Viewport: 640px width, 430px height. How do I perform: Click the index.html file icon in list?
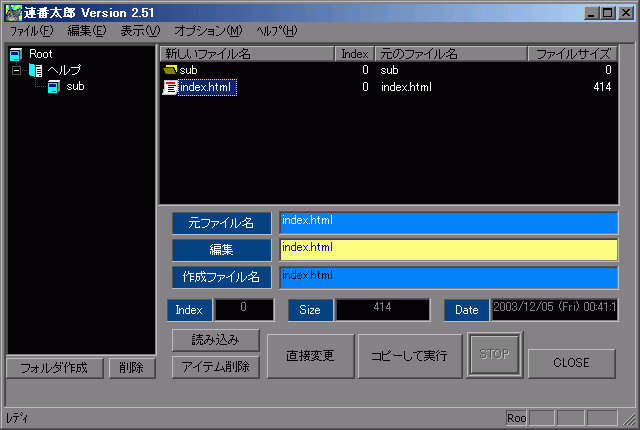[x=170, y=87]
